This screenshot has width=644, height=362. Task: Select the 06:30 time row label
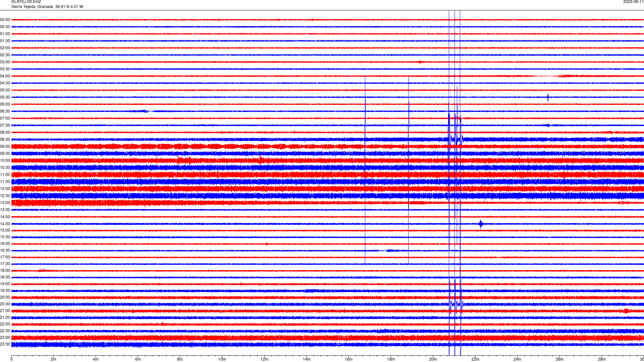(x=5, y=111)
